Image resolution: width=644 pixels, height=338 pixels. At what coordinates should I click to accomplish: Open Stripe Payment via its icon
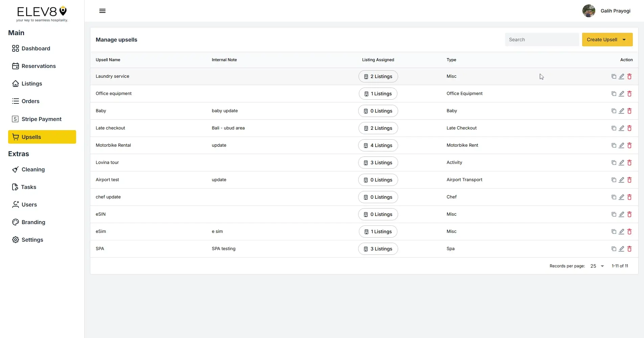[15, 119]
